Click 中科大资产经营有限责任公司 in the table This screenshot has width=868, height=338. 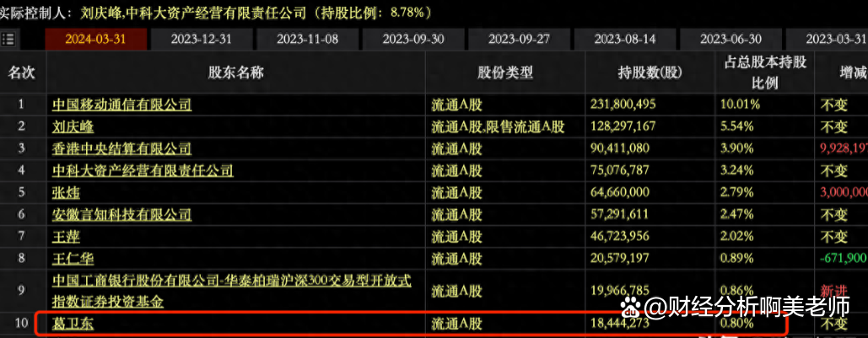tap(143, 170)
